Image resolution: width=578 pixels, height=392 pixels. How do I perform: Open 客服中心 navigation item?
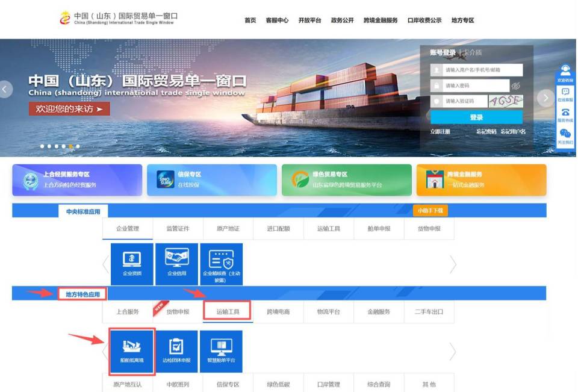pos(277,20)
